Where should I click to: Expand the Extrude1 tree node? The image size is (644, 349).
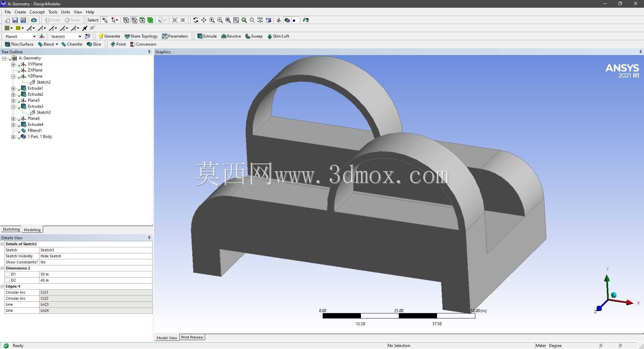(x=13, y=88)
